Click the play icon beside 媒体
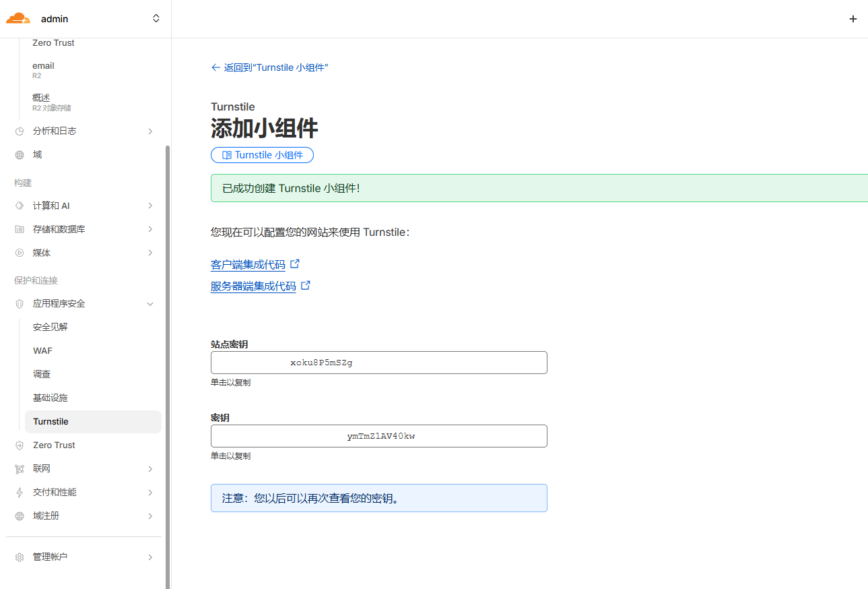This screenshot has height=589, width=868. tap(20, 253)
